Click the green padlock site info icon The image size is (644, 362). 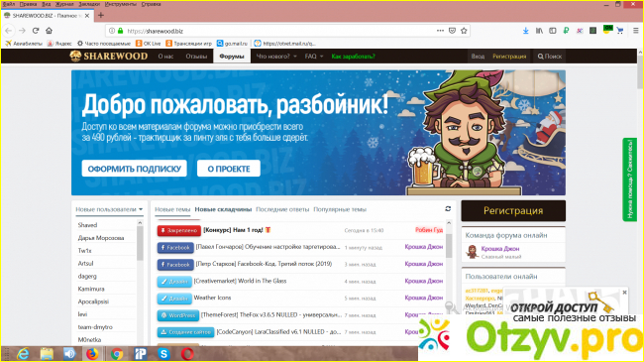(x=120, y=31)
